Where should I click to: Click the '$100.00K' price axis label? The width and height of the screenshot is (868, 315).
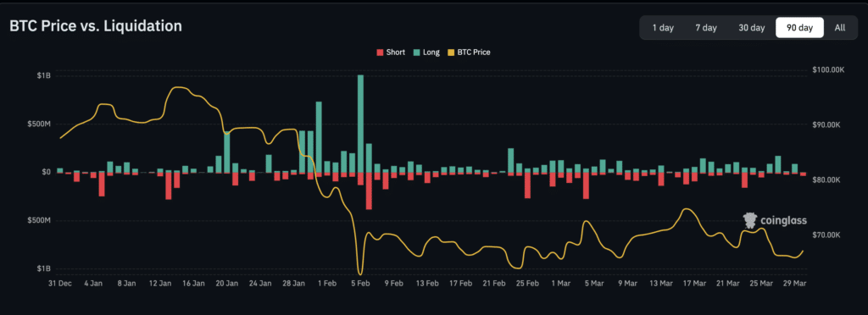[x=829, y=69]
